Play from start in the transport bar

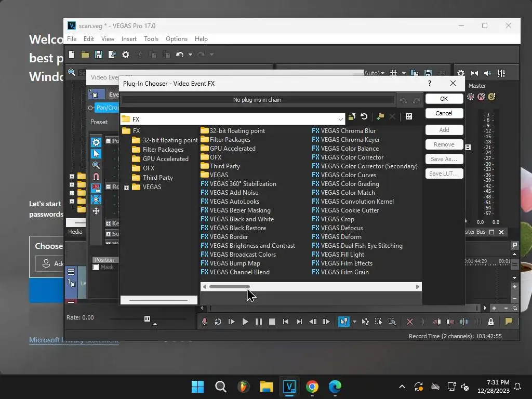pyautogui.click(x=231, y=322)
